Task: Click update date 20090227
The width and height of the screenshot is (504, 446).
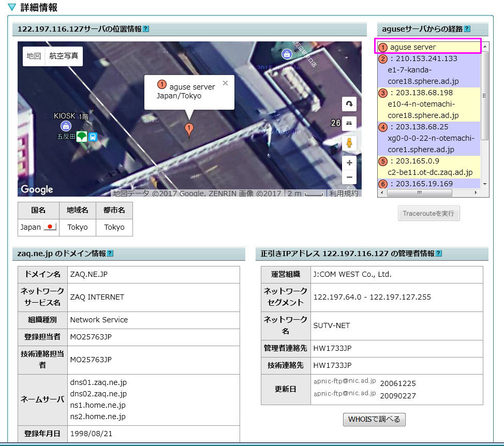Action: (x=398, y=396)
